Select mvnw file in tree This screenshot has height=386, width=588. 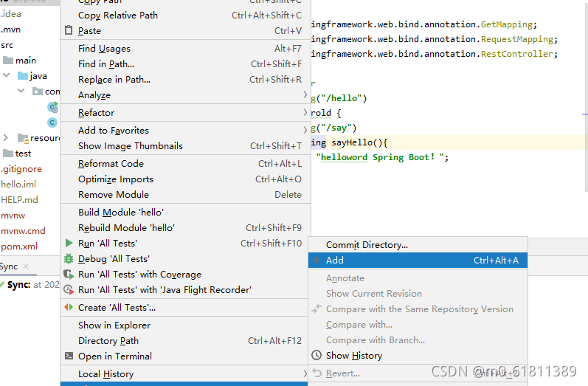(13, 216)
